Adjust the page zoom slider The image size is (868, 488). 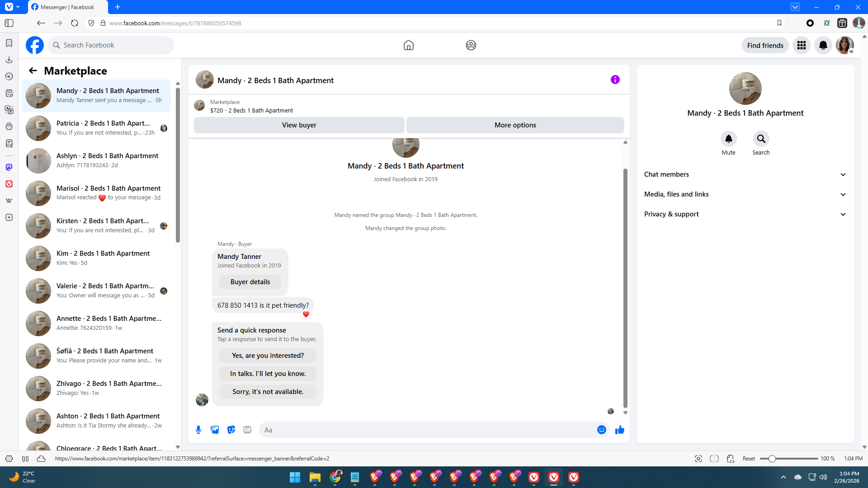[x=772, y=459]
